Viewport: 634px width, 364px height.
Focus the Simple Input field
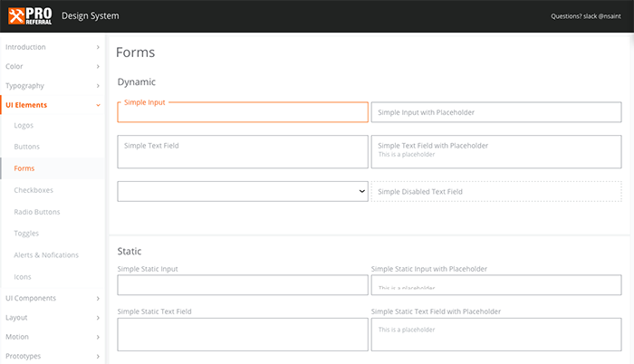coord(243,112)
